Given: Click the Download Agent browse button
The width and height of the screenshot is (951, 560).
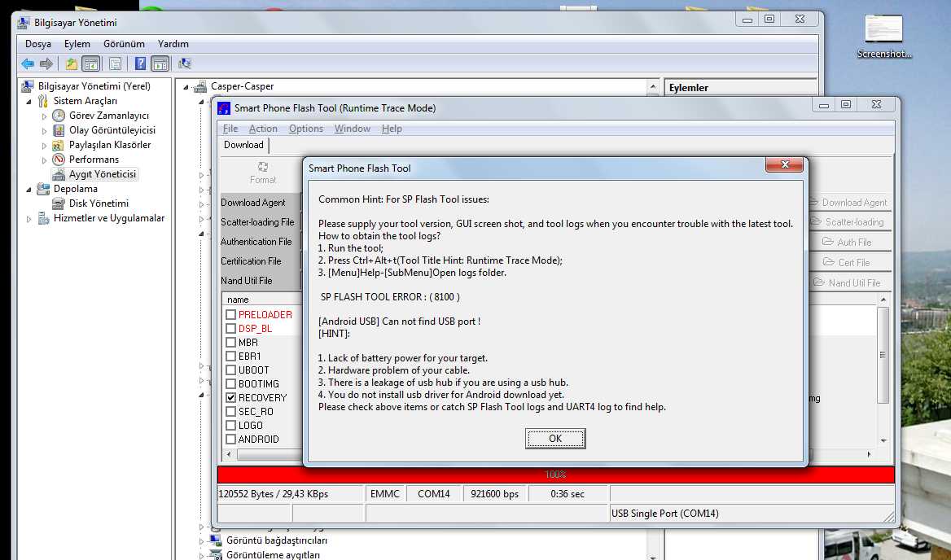Looking at the screenshot, I should pyautogui.click(x=849, y=203).
